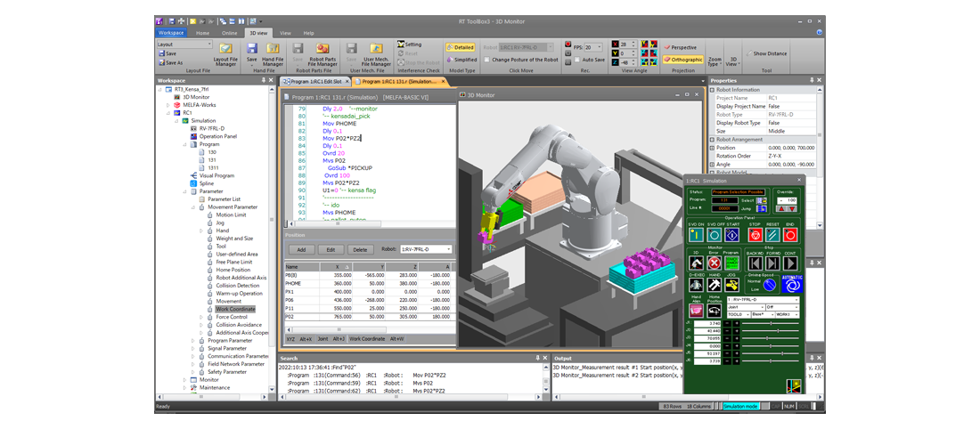
Task: Click the RESET button in Operation Panel
Action: pos(771,234)
